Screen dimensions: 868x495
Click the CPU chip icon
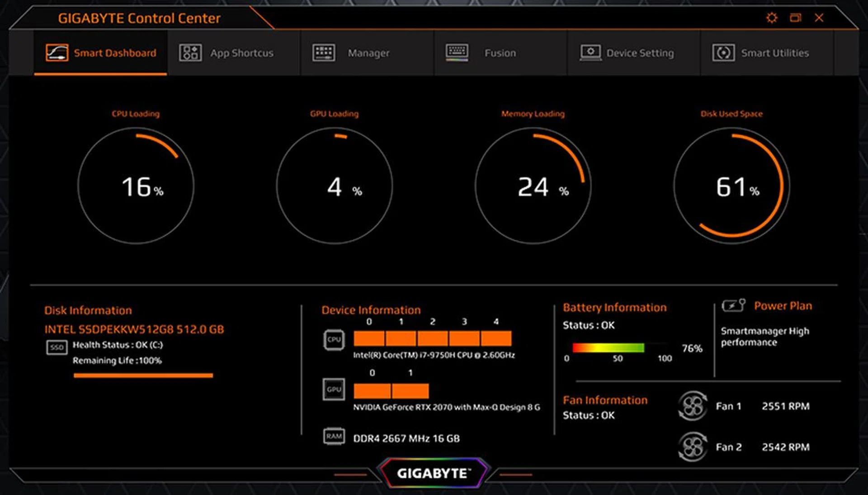334,340
